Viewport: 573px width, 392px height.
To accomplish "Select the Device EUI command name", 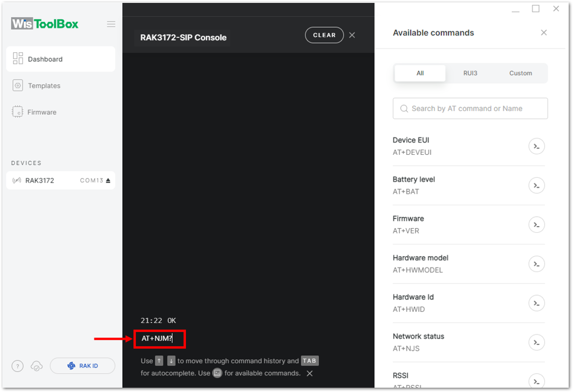I will [x=411, y=140].
